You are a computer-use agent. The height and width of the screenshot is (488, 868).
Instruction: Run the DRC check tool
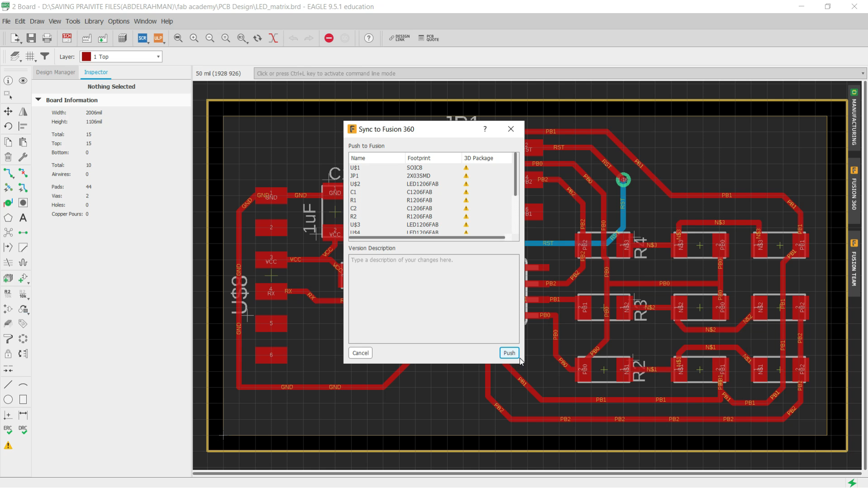23,429
